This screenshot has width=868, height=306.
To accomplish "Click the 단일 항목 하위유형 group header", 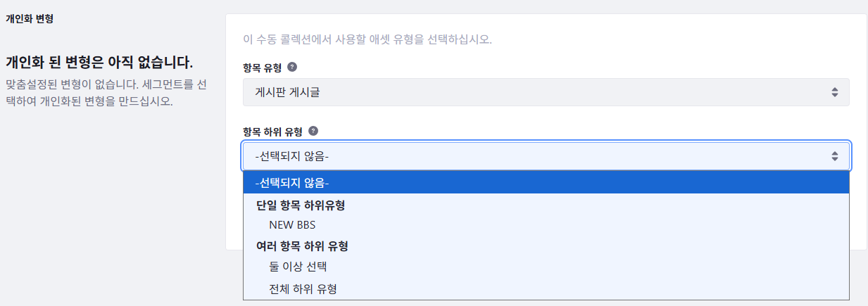I will tap(305, 205).
